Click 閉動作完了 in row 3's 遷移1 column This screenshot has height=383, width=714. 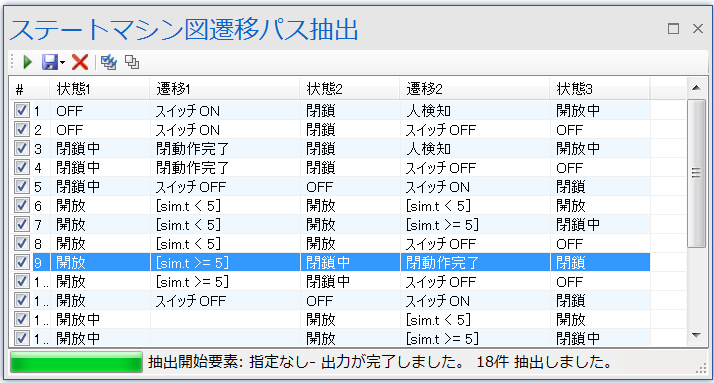tap(192, 149)
